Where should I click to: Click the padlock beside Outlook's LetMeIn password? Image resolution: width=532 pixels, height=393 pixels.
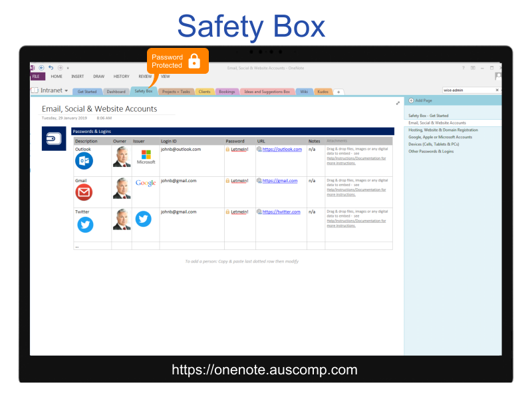(x=227, y=149)
